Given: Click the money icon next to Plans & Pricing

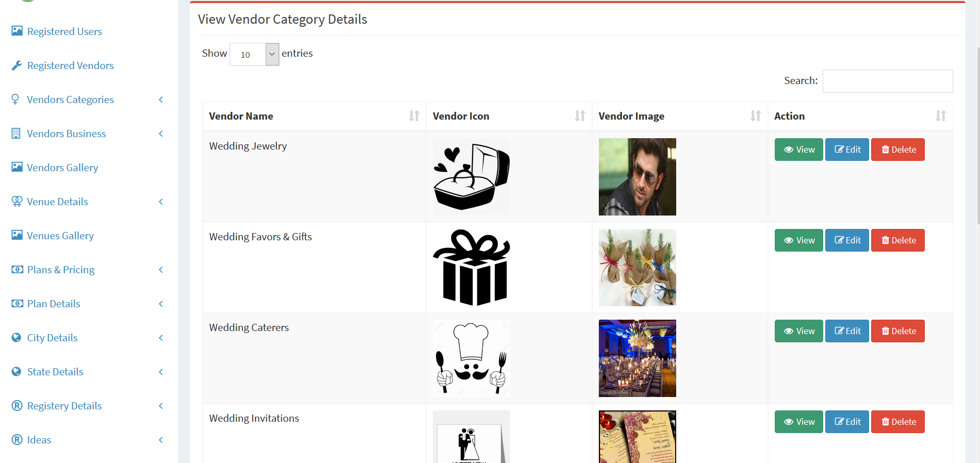Looking at the screenshot, I should click(x=17, y=270).
